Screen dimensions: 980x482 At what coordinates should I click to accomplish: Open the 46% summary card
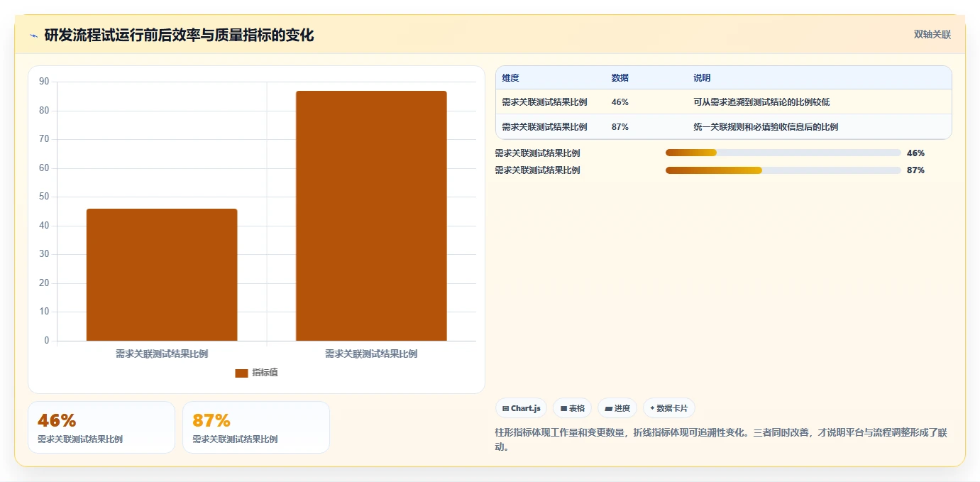coord(101,427)
